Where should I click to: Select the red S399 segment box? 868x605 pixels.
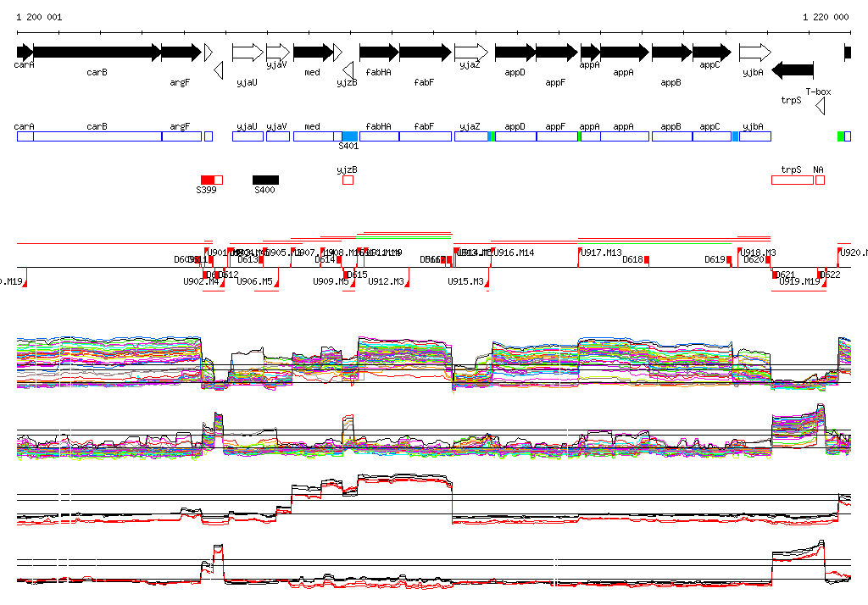[x=208, y=180]
